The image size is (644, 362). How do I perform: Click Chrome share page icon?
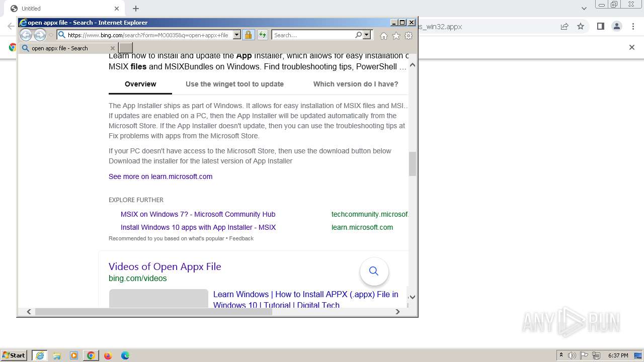click(x=565, y=27)
